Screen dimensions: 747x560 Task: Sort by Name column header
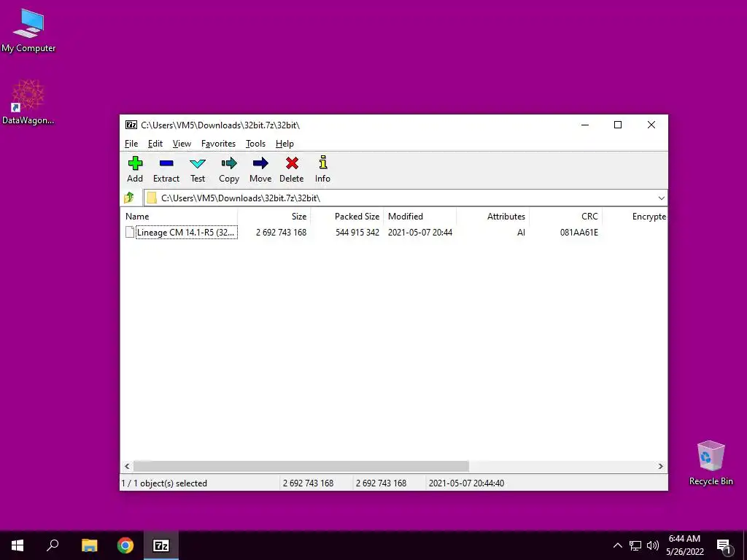point(179,216)
